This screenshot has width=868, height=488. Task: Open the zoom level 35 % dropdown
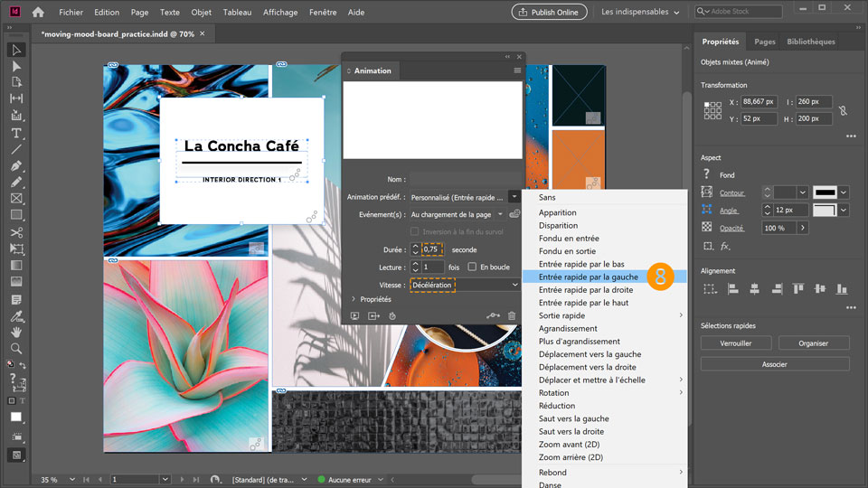point(72,480)
